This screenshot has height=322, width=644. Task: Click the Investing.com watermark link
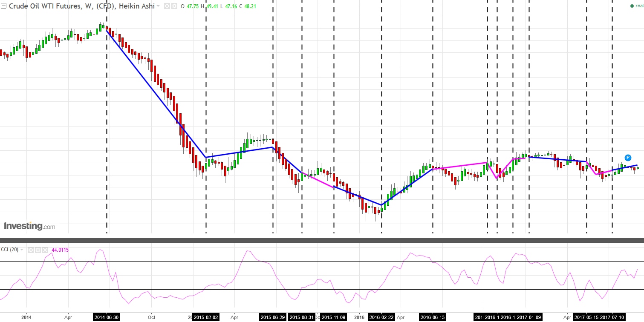[30, 226]
